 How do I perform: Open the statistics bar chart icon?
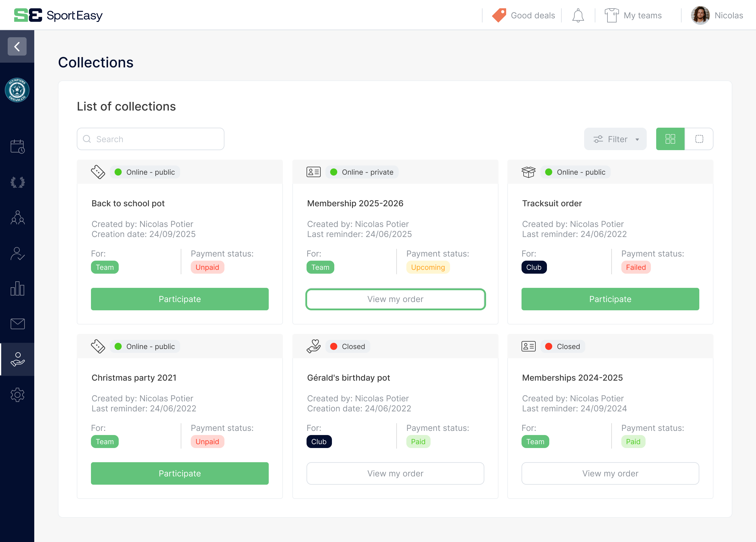point(17,288)
